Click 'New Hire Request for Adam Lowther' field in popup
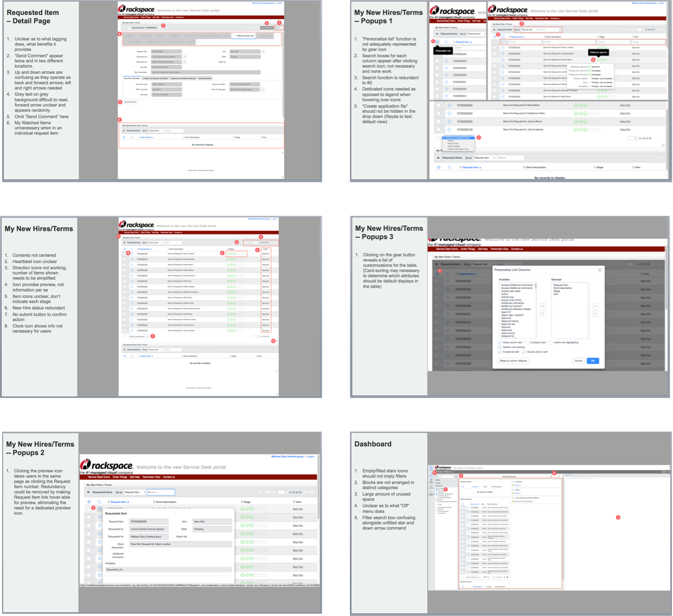The width and height of the screenshot is (673, 616). [180, 544]
